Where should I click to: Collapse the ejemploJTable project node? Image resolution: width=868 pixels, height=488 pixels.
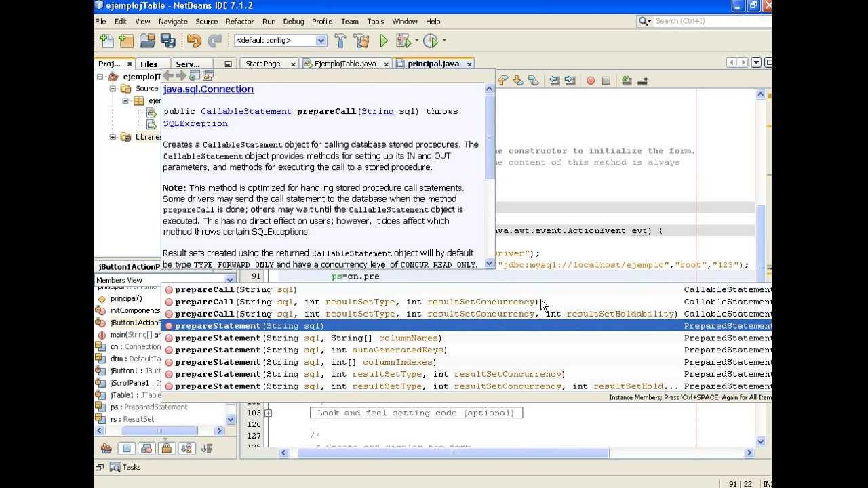click(x=100, y=77)
